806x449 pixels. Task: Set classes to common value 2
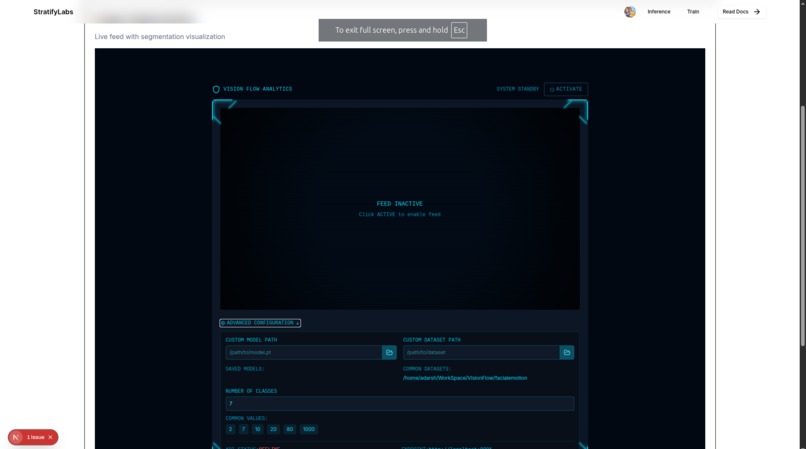coord(230,429)
